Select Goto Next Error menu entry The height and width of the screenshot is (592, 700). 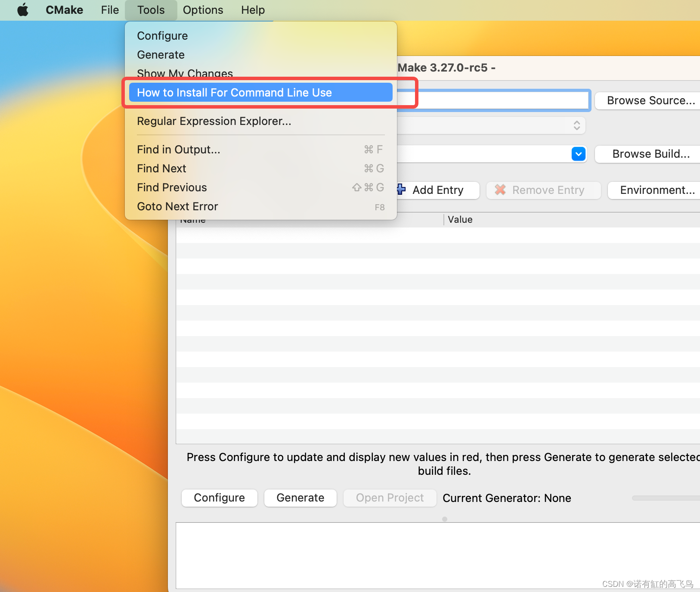pyautogui.click(x=260, y=206)
